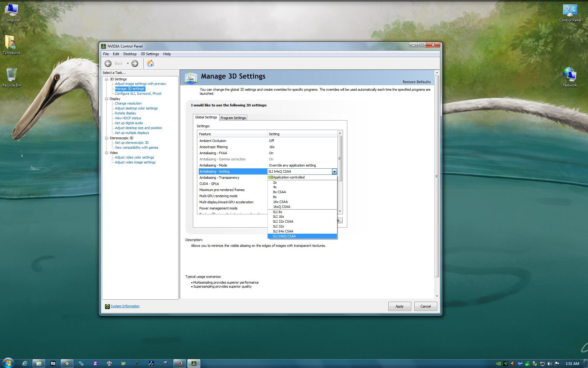Go to the Home page icon
Image resolution: width=588 pixels, height=368 pixels.
coord(150,63)
